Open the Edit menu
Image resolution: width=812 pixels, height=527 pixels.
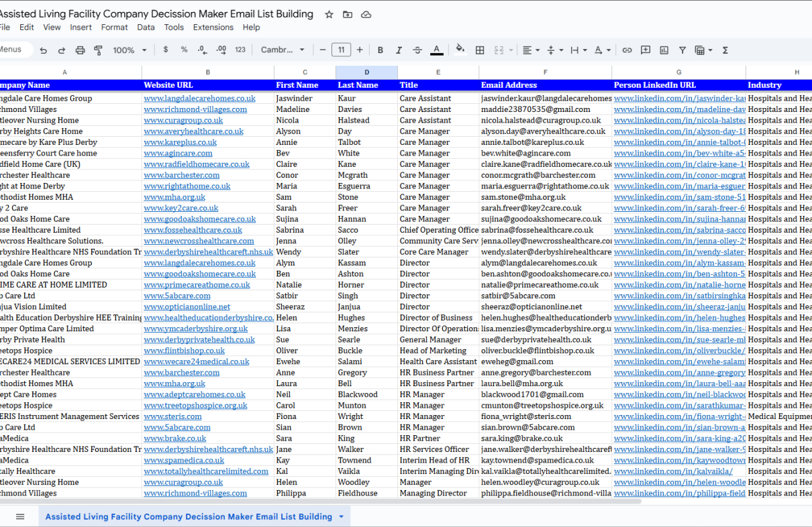(27, 27)
